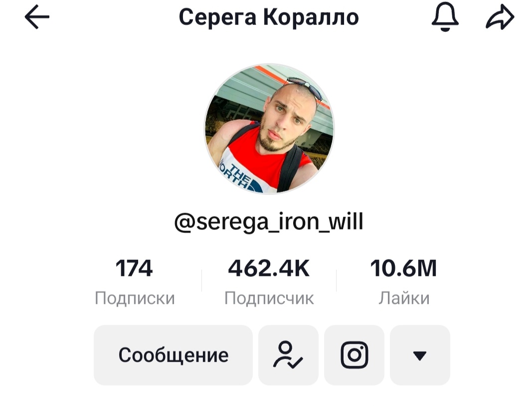
Task: Tap the profile title Серега Коралло
Action: coord(269,17)
